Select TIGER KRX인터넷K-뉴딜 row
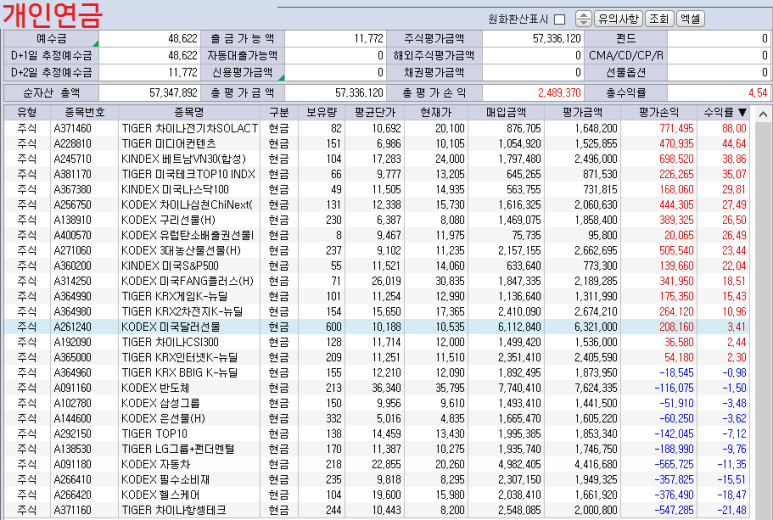773x520 pixels. click(x=377, y=357)
